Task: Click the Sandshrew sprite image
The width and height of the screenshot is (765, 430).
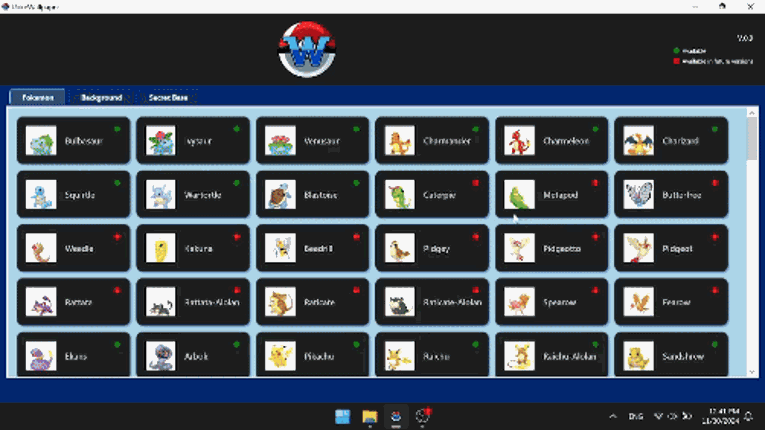Action: [639, 356]
